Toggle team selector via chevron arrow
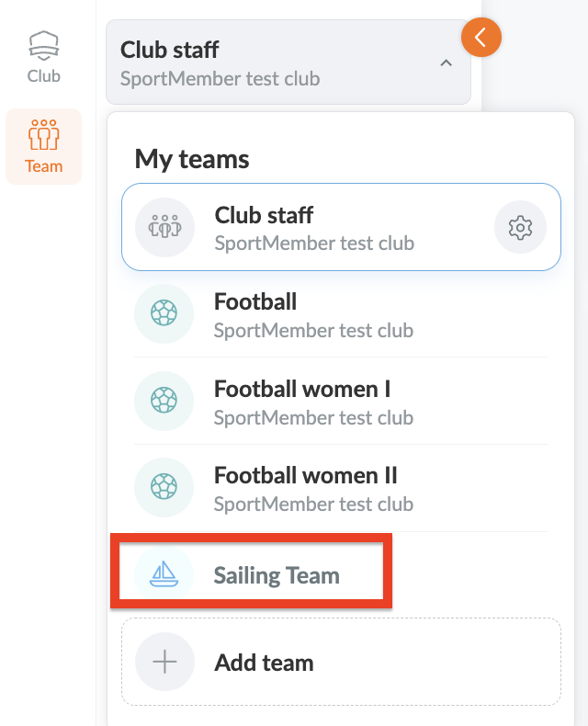 tap(446, 63)
